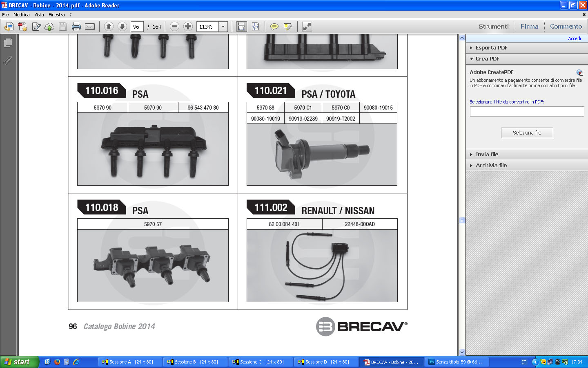Click the fit-width scrolling mode icon
The image size is (588, 368).
[242, 27]
